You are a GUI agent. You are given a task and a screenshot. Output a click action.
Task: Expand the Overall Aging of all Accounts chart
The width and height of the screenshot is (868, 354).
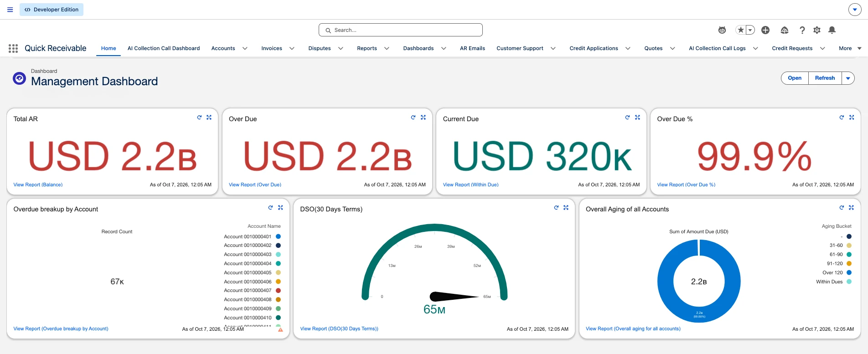851,208
